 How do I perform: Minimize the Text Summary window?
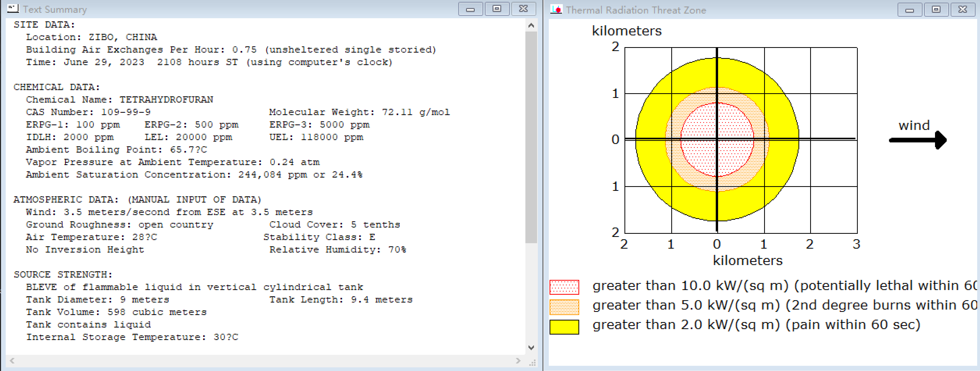pos(470,9)
